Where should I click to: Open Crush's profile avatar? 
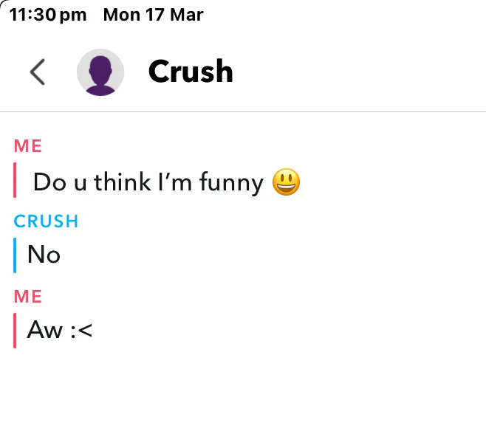[x=100, y=72]
